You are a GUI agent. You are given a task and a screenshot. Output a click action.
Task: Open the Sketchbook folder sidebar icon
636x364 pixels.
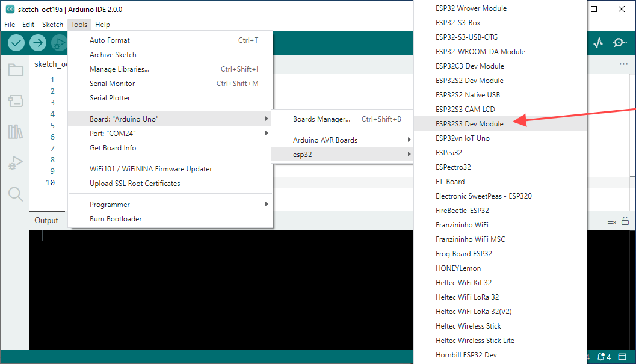pyautogui.click(x=16, y=70)
